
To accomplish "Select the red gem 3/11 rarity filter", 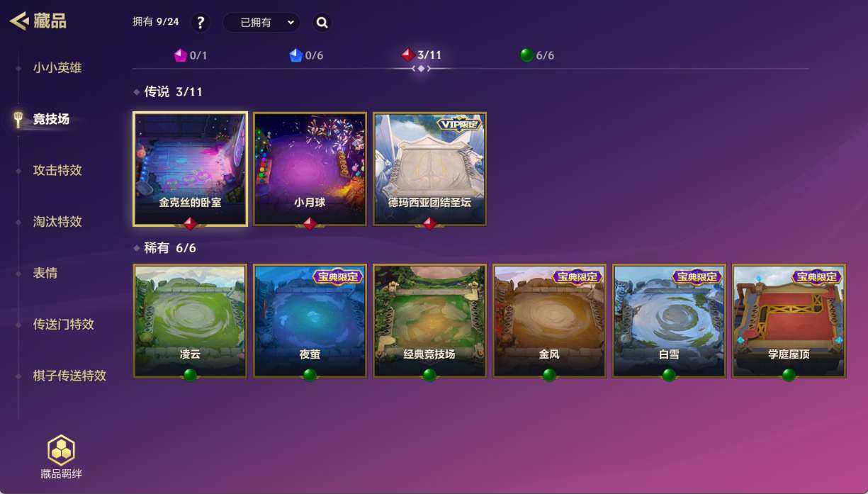I will click(x=421, y=55).
